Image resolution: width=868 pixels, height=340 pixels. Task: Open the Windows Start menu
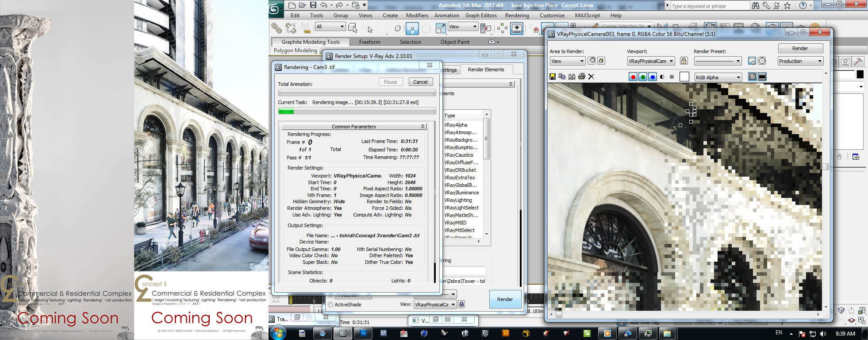coord(279,333)
